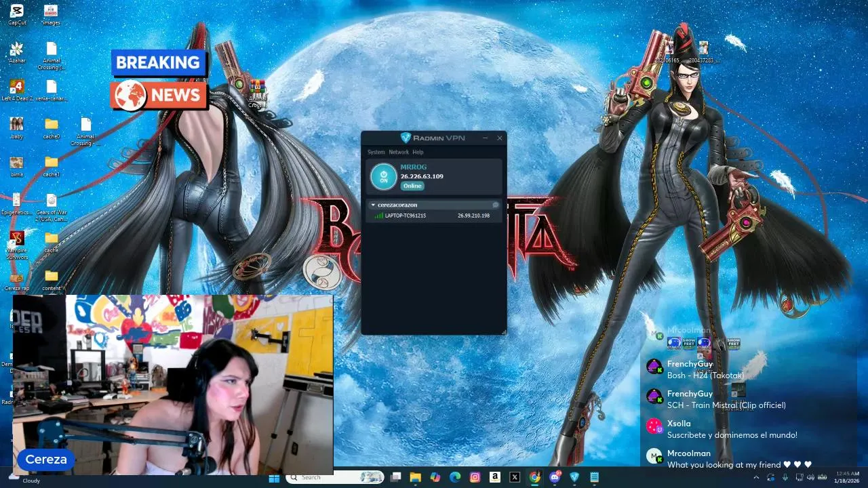
Task: Close the Radmin VPN window
Action: [500, 138]
